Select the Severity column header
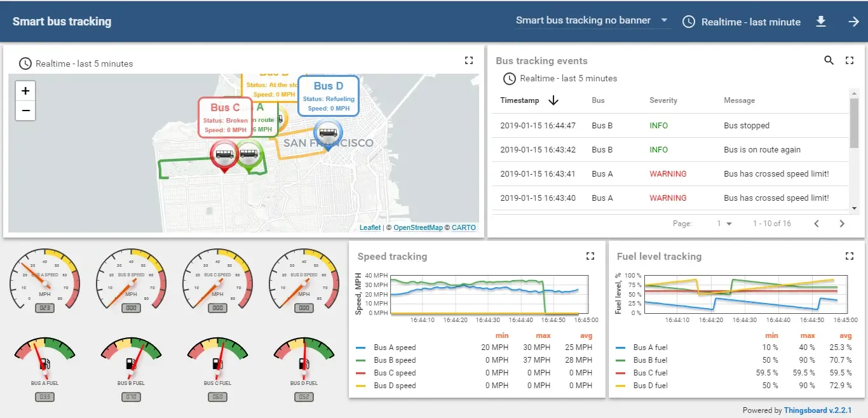 tap(663, 100)
